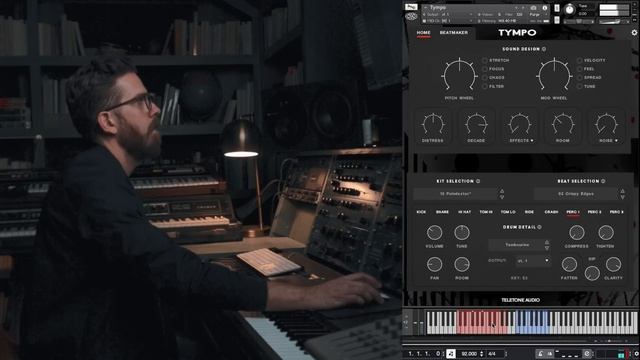This screenshot has height=360, width=640.
Task: Click the Beat Selection info icon
Action: click(x=603, y=181)
